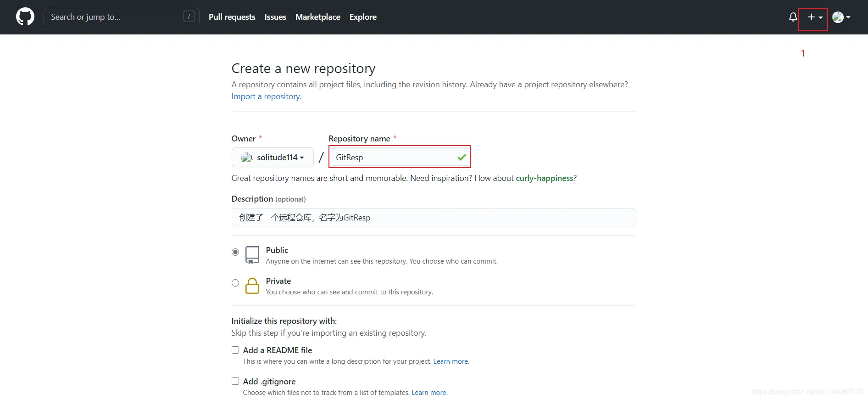The width and height of the screenshot is (868, 400).
Task: Use the curly-happiness name suggestion
Action: 544,178
